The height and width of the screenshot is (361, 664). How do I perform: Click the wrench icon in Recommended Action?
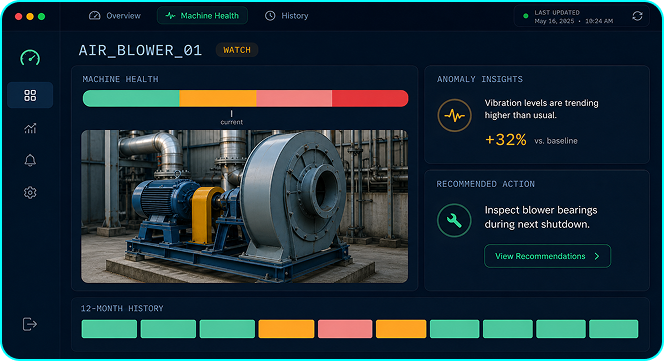coord(454,220)
